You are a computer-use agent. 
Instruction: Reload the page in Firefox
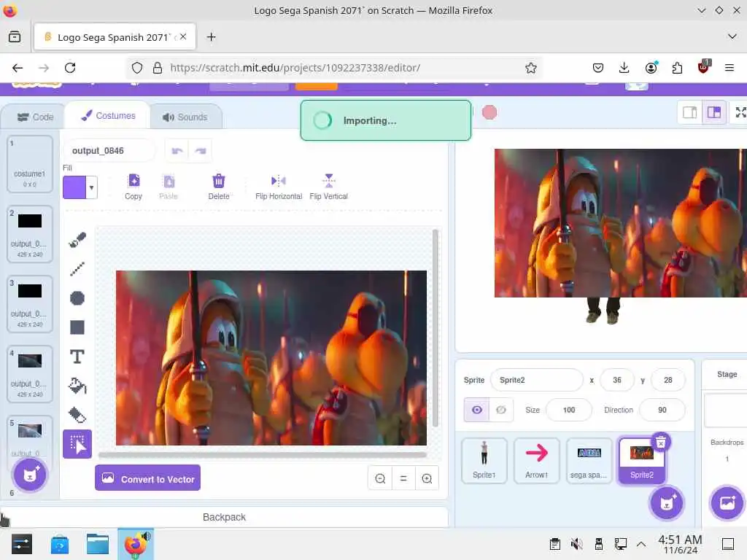(x=70, y=68)
